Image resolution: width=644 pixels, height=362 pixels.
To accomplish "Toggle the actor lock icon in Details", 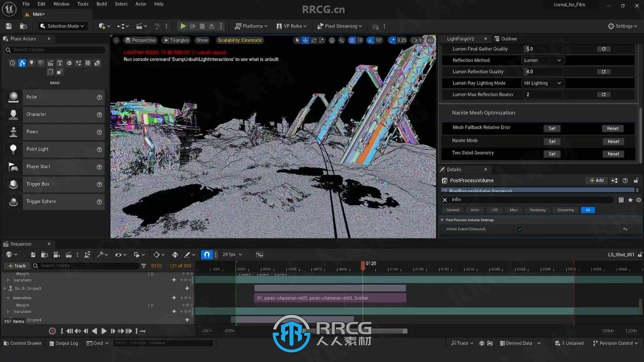I will 636,180.
